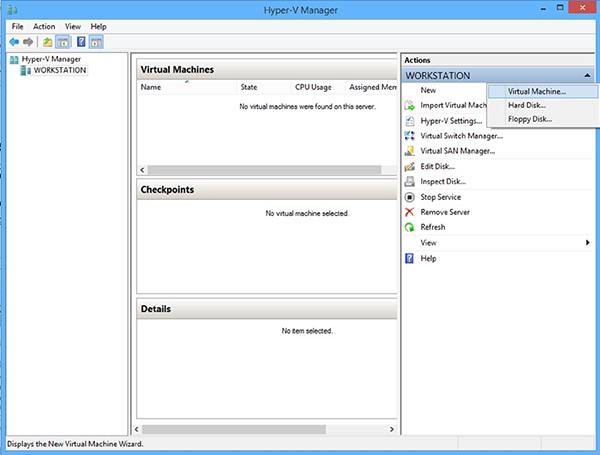Click the Import Virtual Machine icon
The image size is (600, 455).
pyautogui.click(x=409, y=106)
